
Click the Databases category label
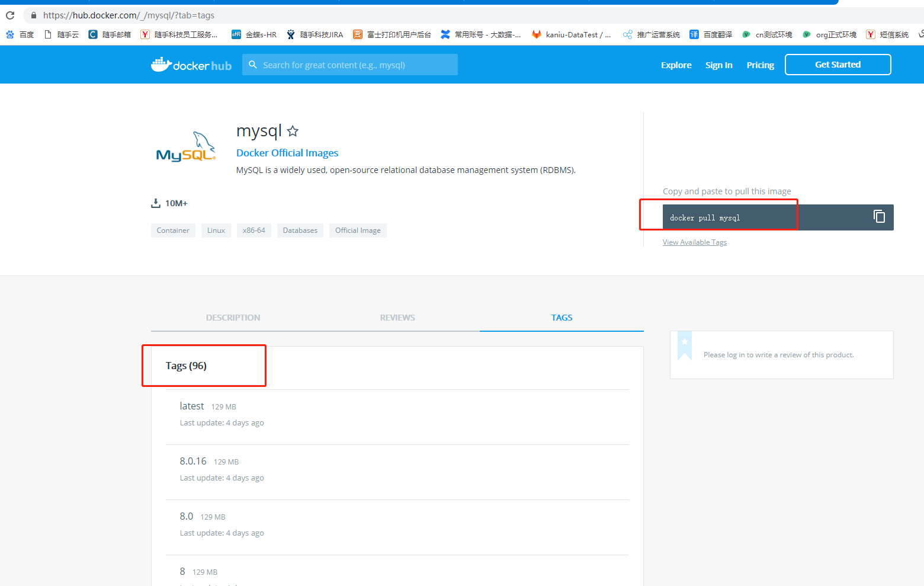point(300,230)
